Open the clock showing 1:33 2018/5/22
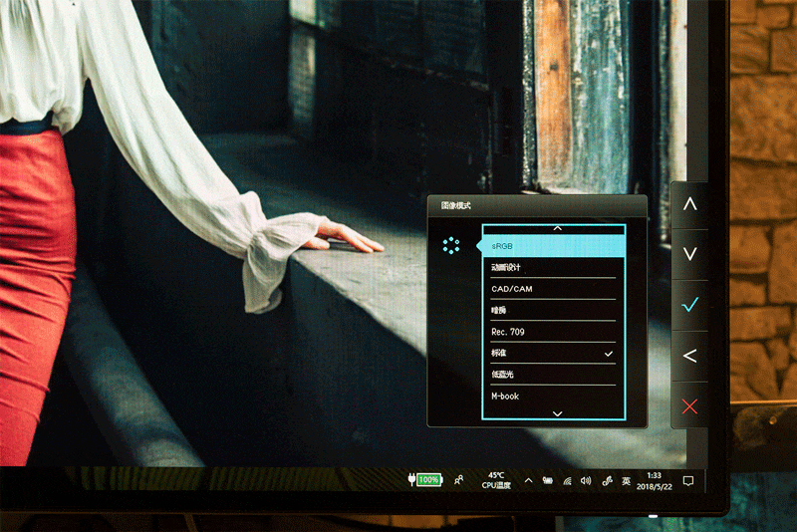Viewport: 797px width, 532px height. tap(655, 480)
